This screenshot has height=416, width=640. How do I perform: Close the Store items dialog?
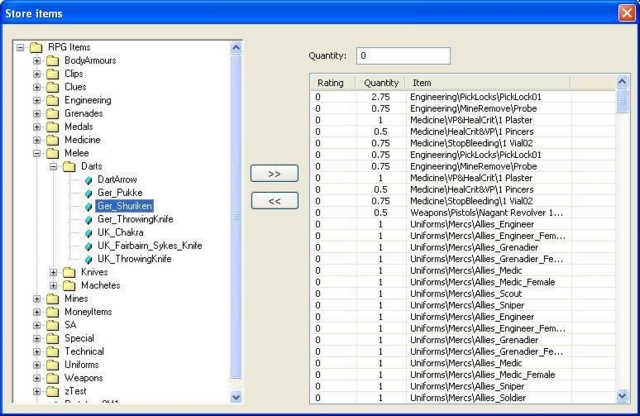627,13
